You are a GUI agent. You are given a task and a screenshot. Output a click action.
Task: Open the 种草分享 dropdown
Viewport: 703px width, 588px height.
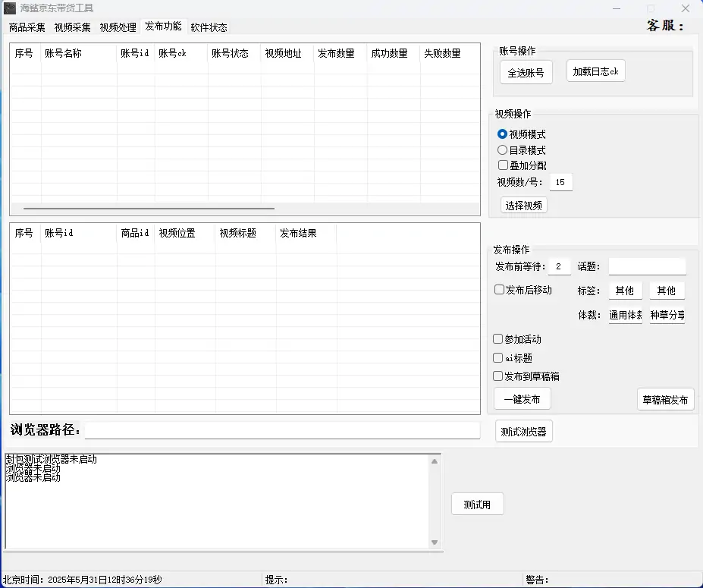tap(667, 315)
